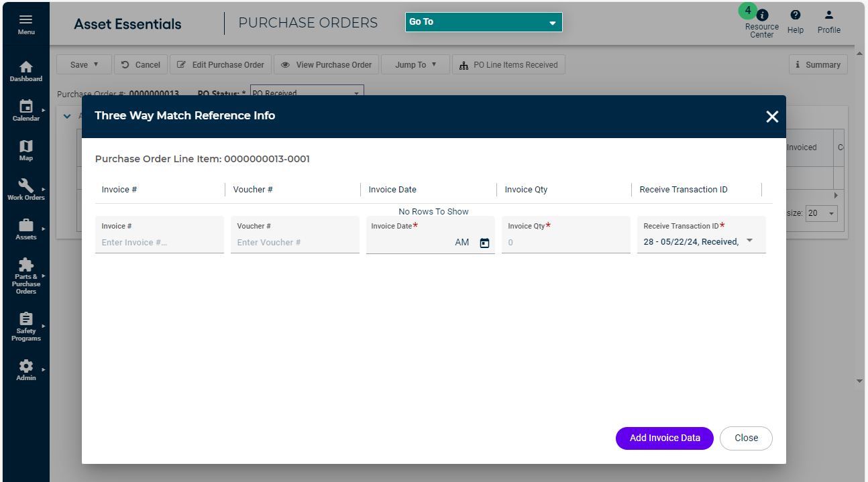Open the PO Status dropdown
The image size is (868, 482).
click(307, 93)
